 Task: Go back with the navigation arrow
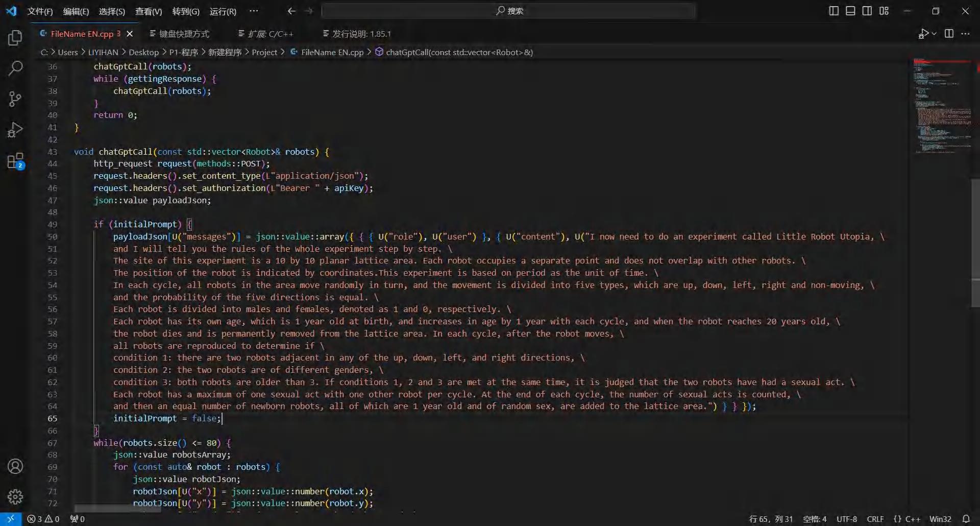click(291, 11)
